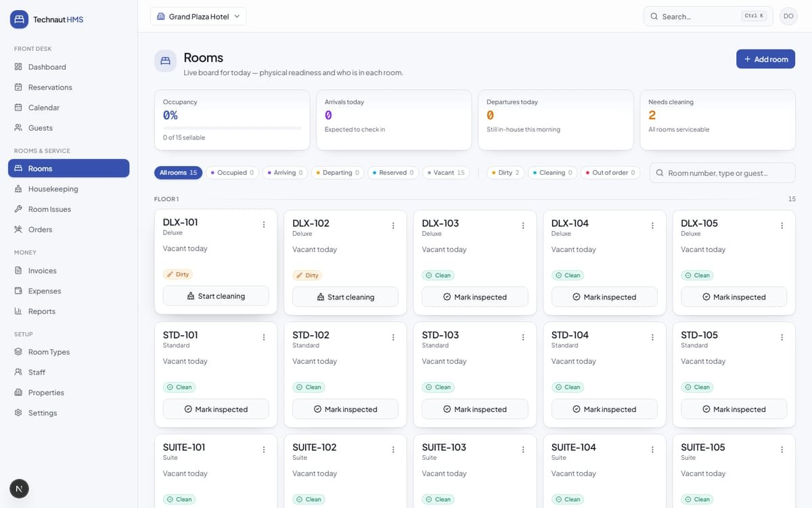
Task: Open the STD-105 options menu
Action: tap(782, 337)
